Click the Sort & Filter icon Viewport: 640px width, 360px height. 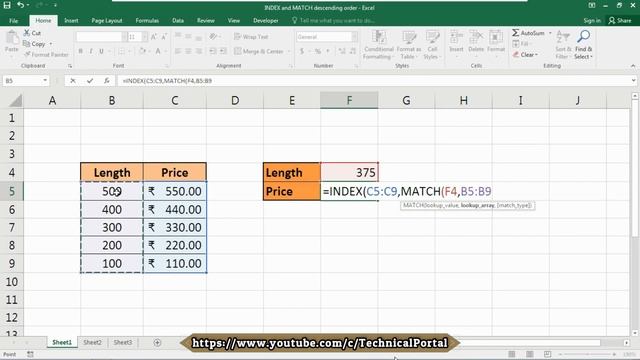(563, 37)
